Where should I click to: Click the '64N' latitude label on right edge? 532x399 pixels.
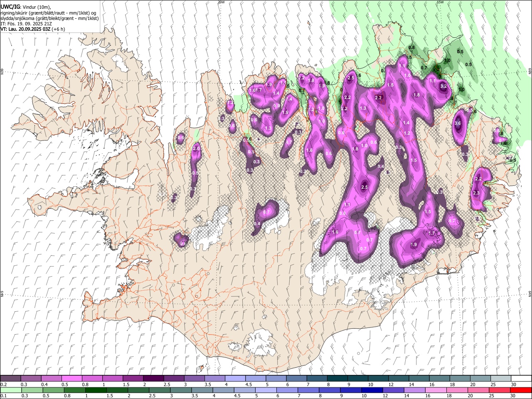[x=530, y=293]
